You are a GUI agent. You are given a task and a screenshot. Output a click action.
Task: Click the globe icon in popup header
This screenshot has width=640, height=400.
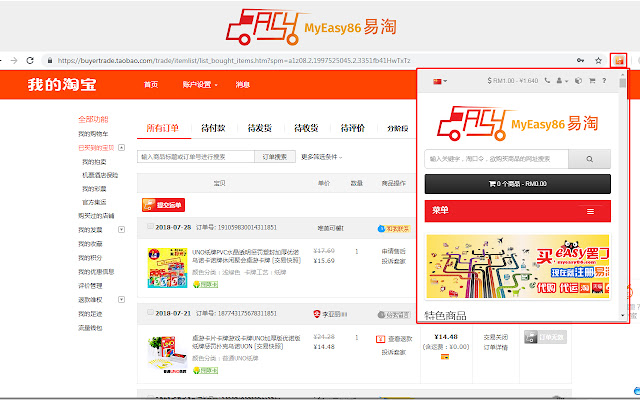coord(578,81)
